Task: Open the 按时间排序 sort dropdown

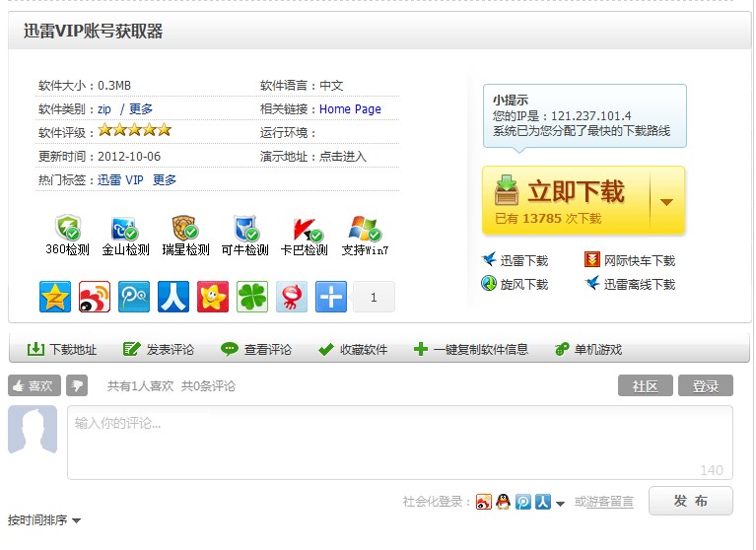Action: pyautogui.click(x=44, y=520)
